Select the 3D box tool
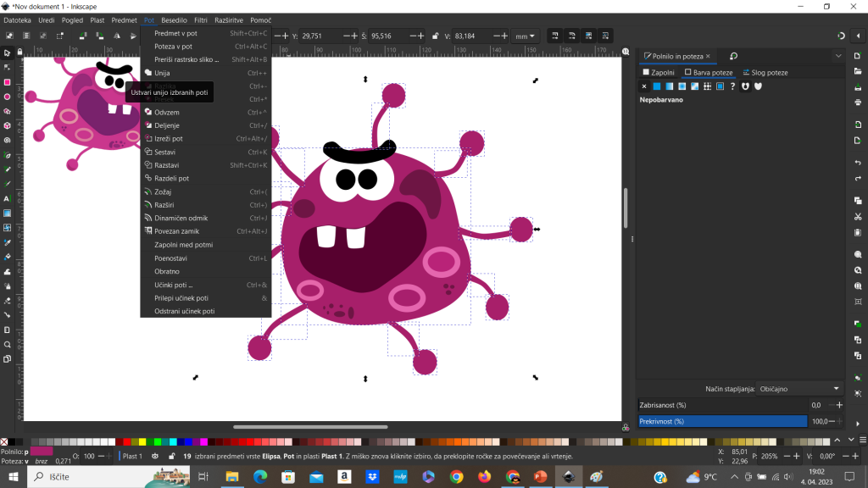 (x=7, y=125)
